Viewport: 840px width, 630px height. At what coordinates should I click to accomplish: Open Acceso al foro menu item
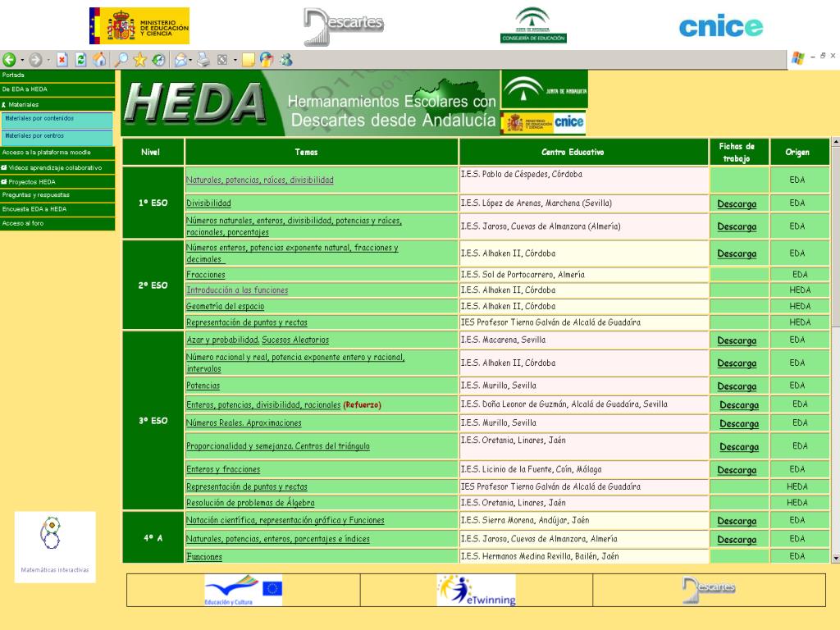pyautogui.click(x=57, y=223)
